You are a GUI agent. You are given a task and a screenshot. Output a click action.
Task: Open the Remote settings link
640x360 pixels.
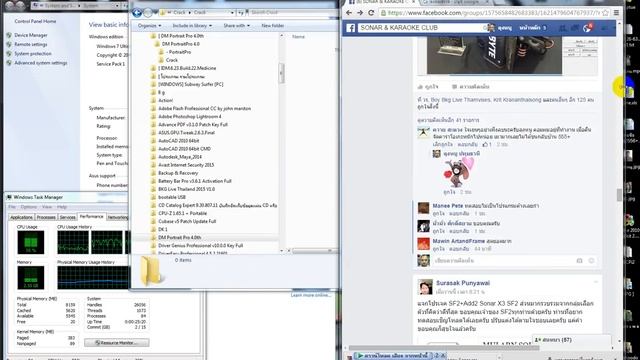tap(31, 44)
